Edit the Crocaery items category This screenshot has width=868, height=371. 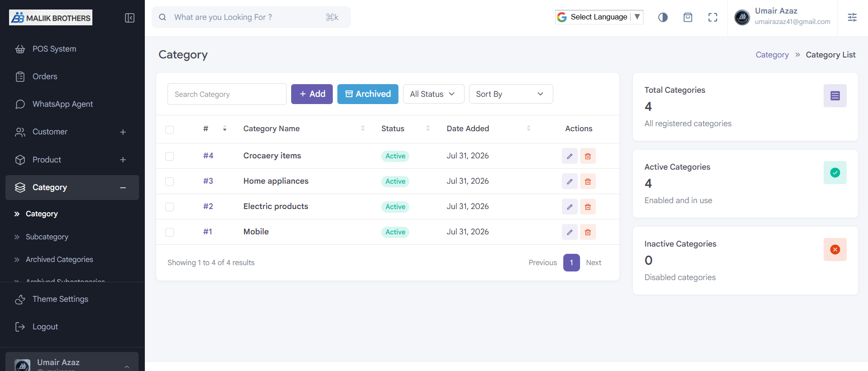click(570, 156)
